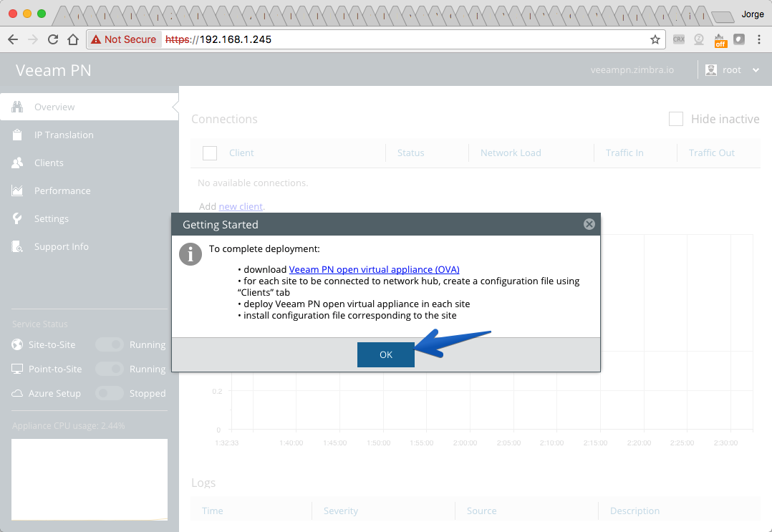This screenshot has height=532, width=772.
Task: Sort by Network Load column header
Action: point(511,153)
